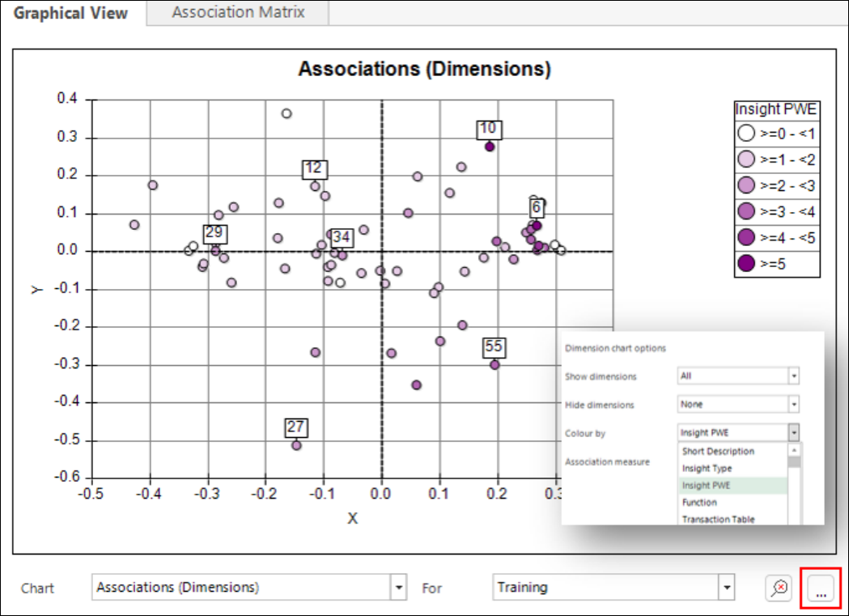Click data point labeled 10

490,147
